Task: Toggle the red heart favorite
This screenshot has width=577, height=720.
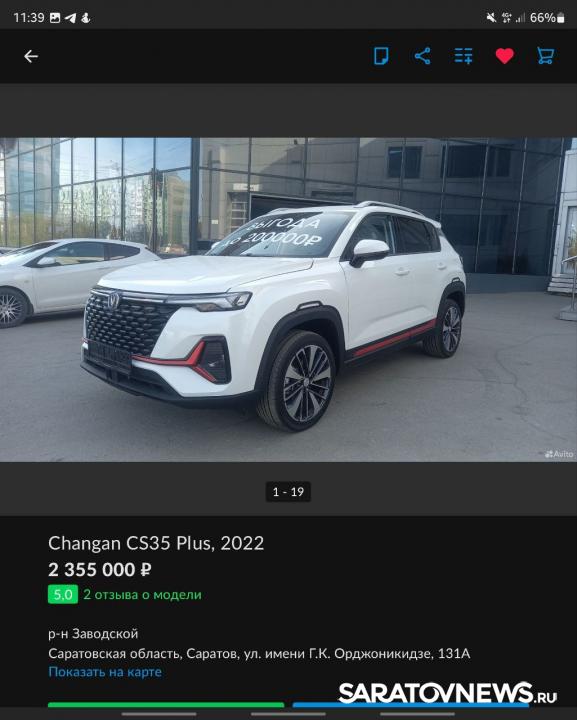Action: (x=504, y=56)
